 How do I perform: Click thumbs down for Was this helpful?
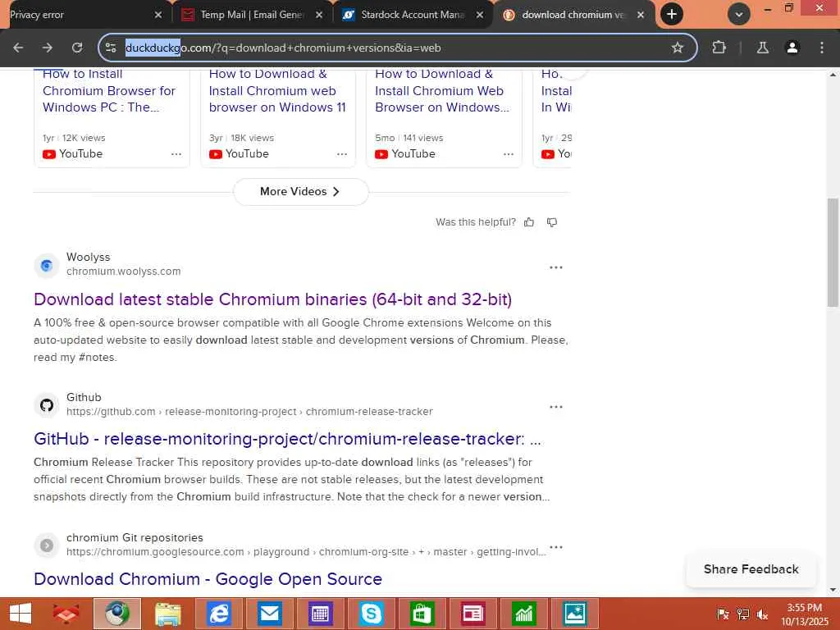[552, 221]
